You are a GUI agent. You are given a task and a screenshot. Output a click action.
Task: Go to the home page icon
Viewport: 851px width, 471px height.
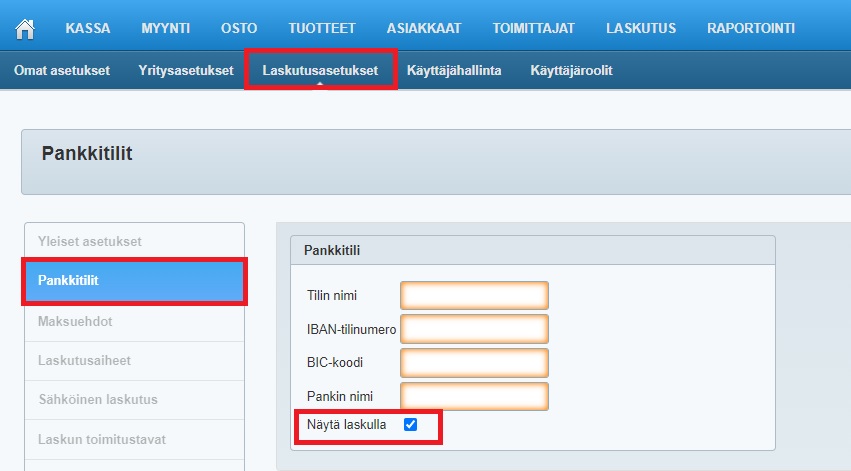click(25, 29)
